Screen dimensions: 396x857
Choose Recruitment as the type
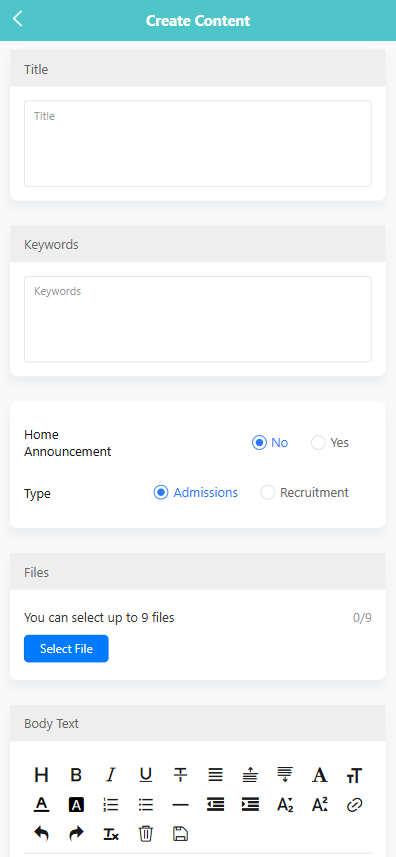pyautogui.click(x=305, y=492)
